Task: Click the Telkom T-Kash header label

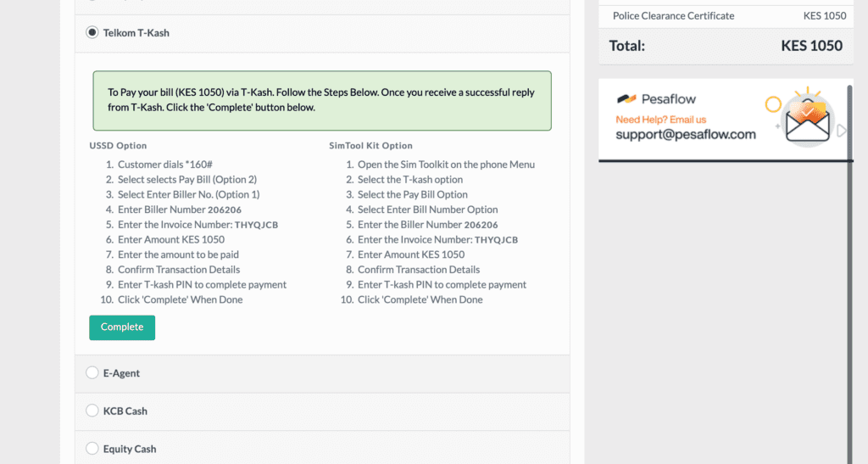Action: tap(136, 33)
